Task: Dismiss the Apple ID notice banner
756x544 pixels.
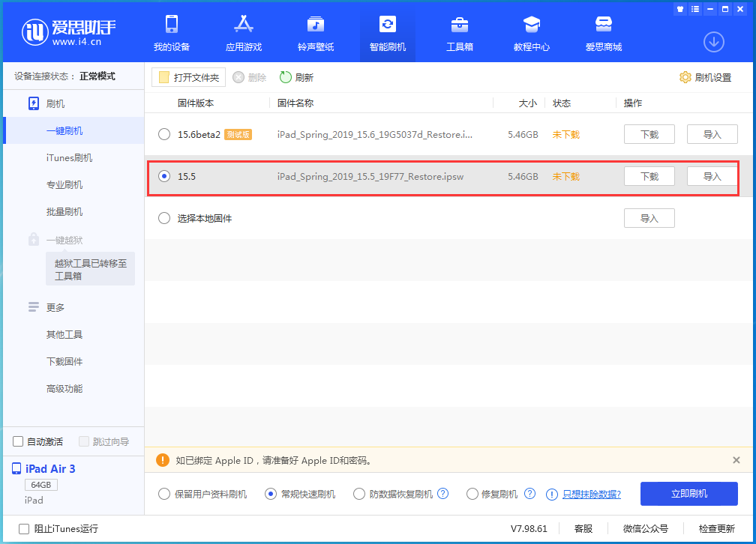Action: click(736, 460)
